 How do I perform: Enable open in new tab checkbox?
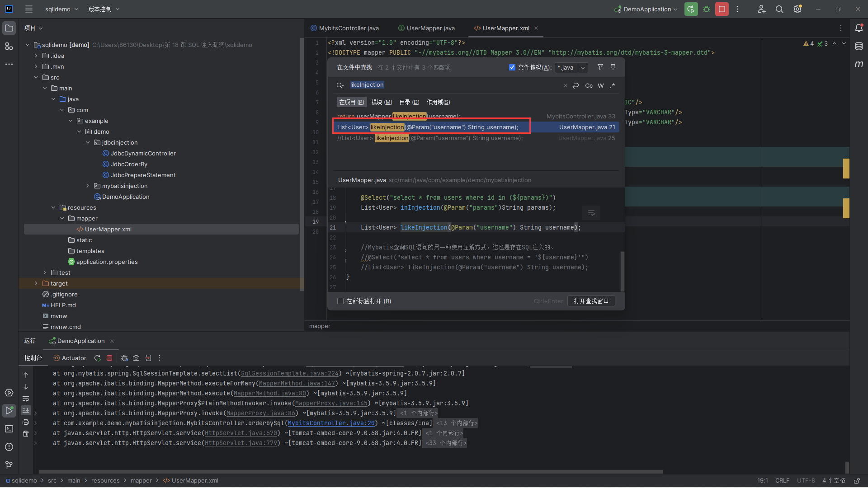click(x=340, y=301)
